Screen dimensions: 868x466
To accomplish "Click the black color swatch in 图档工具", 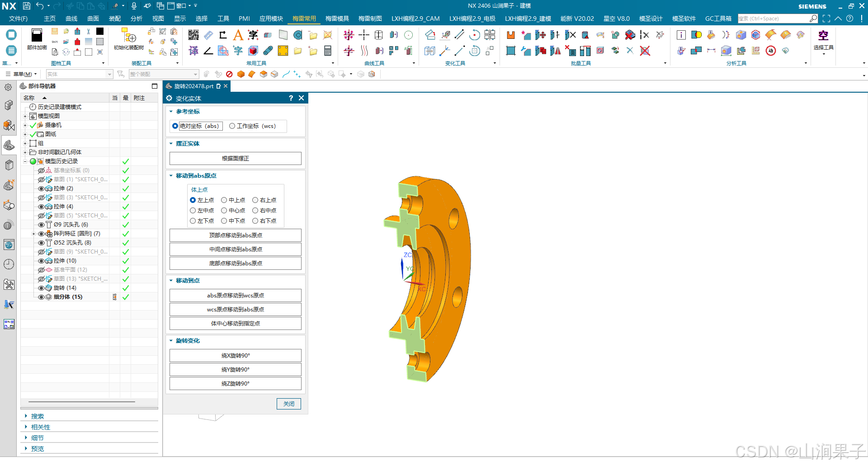I will click(100, 31).
